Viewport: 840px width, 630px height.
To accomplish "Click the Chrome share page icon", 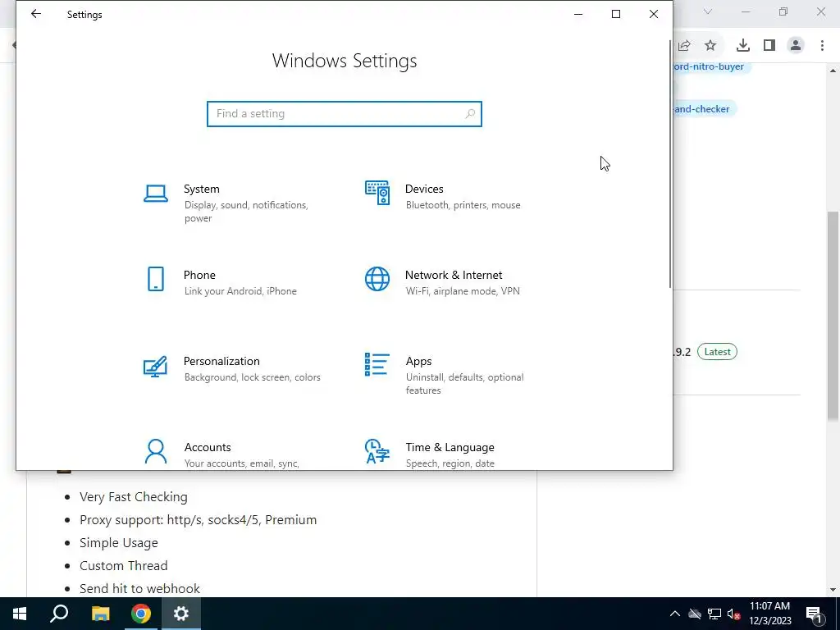I will pyautogui.click(x=684, y=46).
